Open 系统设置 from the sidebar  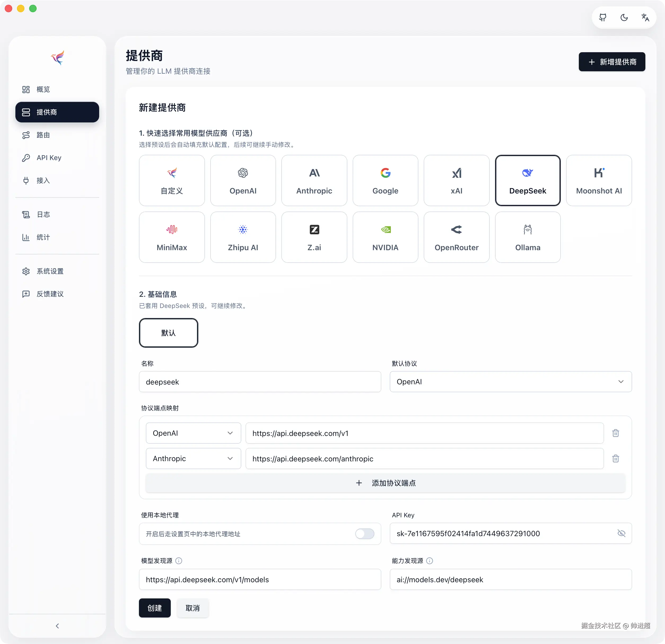tap(50, 271)
